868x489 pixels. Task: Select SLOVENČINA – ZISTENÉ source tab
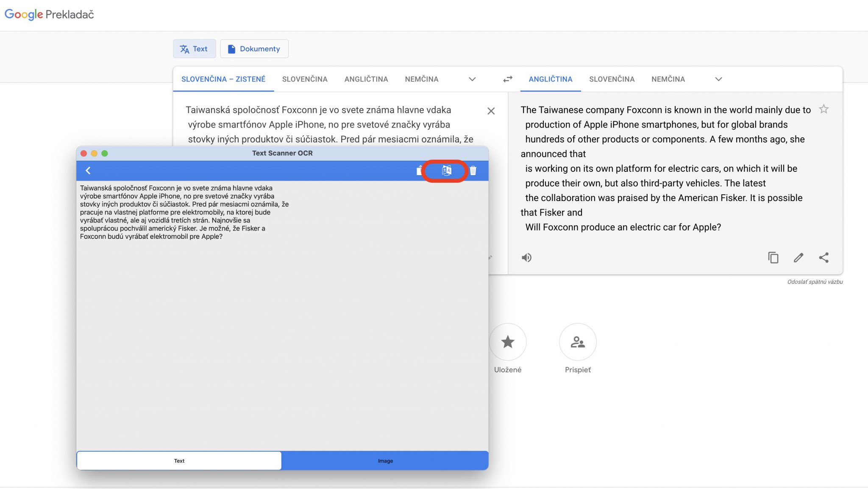coord(223,79)
